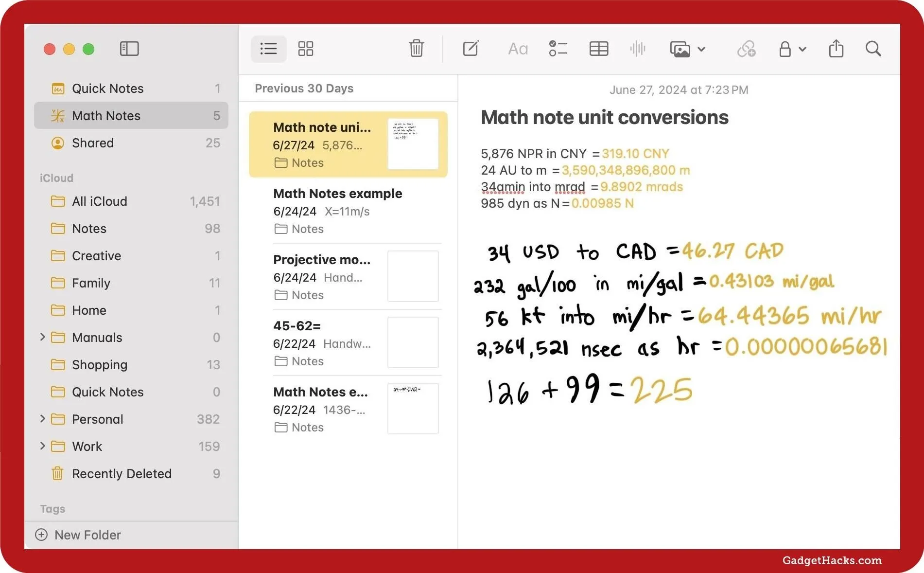Open the Personal folder
The width and height of the screenshot is (924, 573).
(x=131, y=419)
